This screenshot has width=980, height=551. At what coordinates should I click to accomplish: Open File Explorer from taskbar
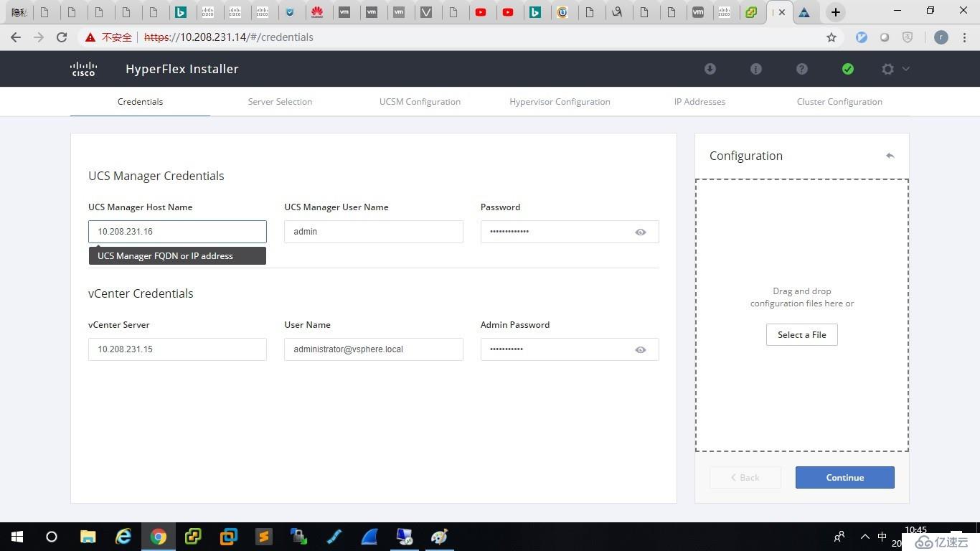coord(88,537)
